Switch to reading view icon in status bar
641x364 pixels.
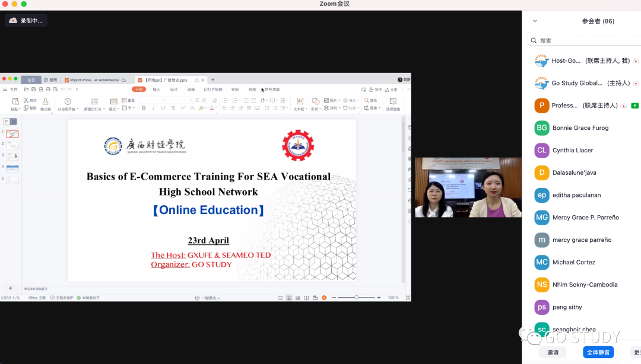pos(306,298)
